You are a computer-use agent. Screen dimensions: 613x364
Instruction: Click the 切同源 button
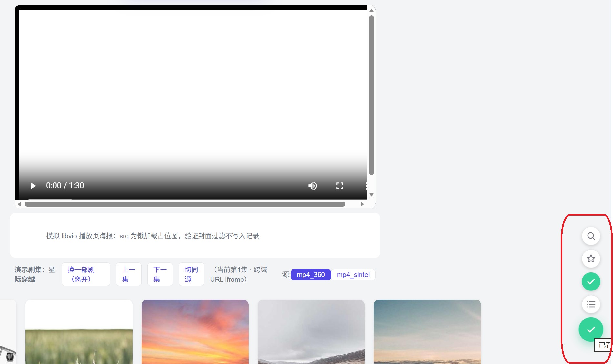[x=191, y=274]
